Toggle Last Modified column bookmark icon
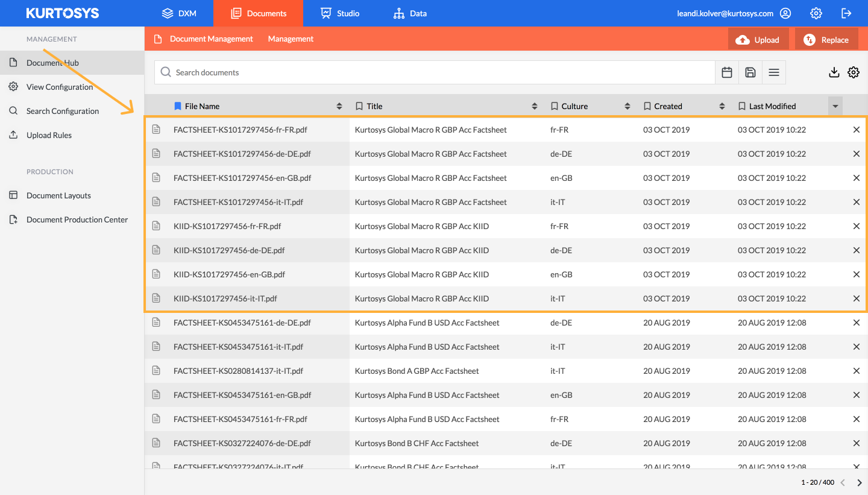 [742, 106]
